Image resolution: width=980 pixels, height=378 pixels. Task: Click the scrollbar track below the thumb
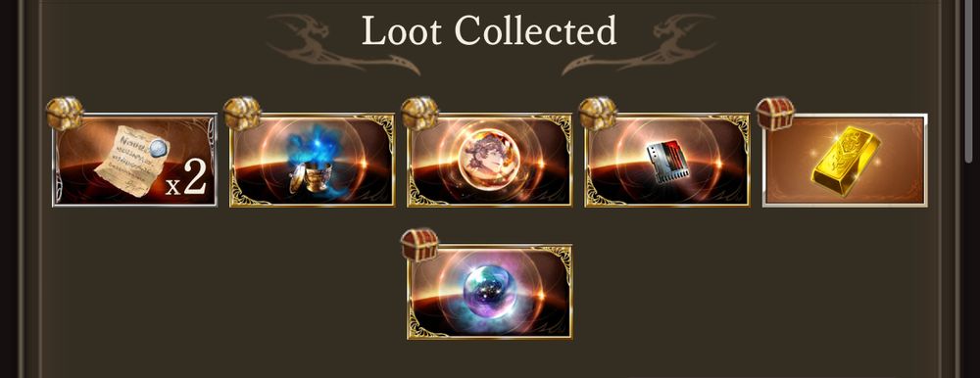[970, 270]
